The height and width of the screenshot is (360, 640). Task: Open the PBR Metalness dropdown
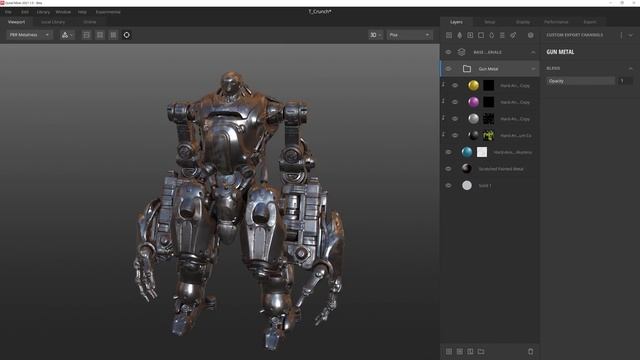coord(29,35)
